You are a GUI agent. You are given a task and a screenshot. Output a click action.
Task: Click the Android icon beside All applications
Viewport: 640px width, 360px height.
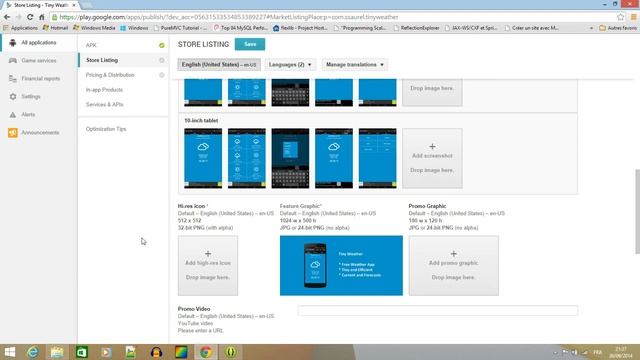pos(13,42)
